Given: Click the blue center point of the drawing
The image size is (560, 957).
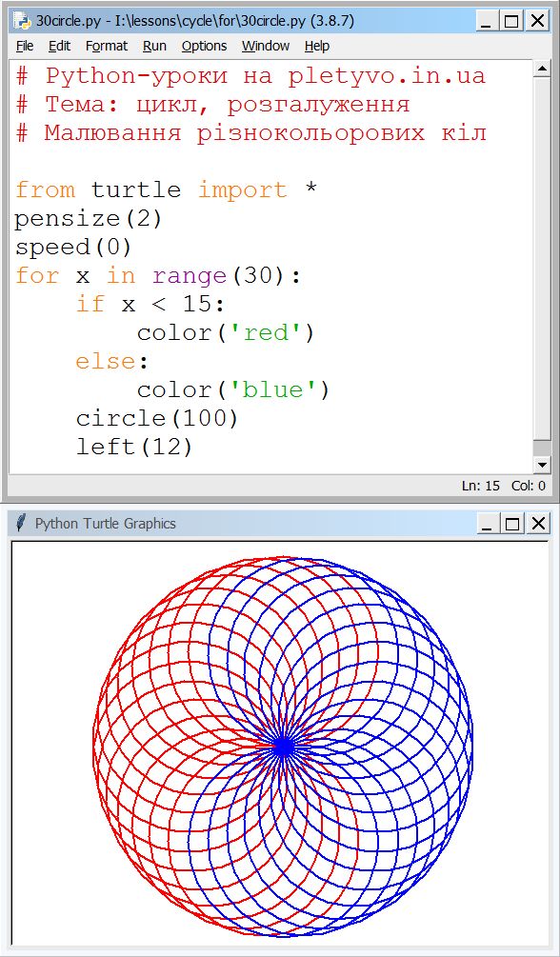Looking at the screenshot, I should pyautogui.click(x=284, y=746).
